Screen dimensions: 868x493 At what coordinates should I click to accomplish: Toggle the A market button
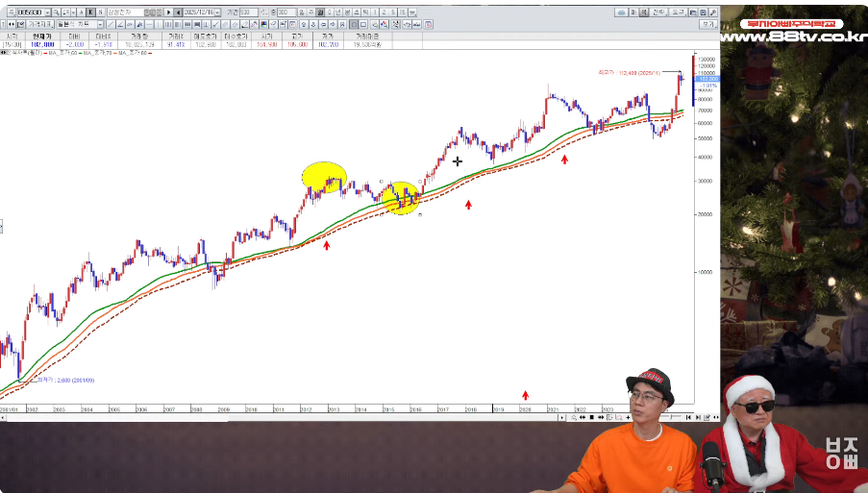[x=82, y=12]
